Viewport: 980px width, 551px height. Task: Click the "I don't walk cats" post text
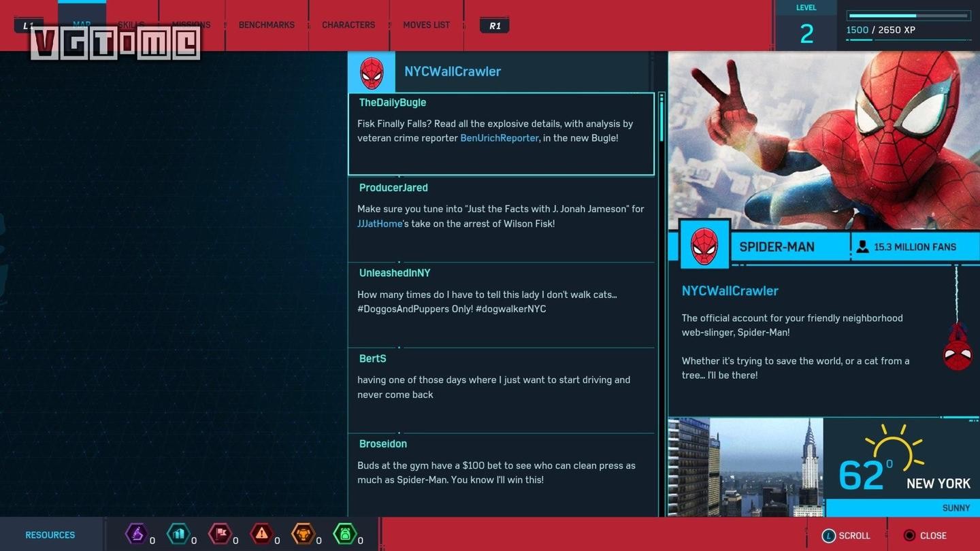click(487, 302)
